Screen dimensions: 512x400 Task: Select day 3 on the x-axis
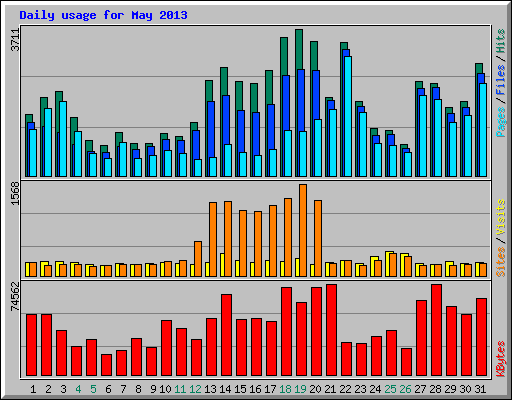click(x=63, y=389)
